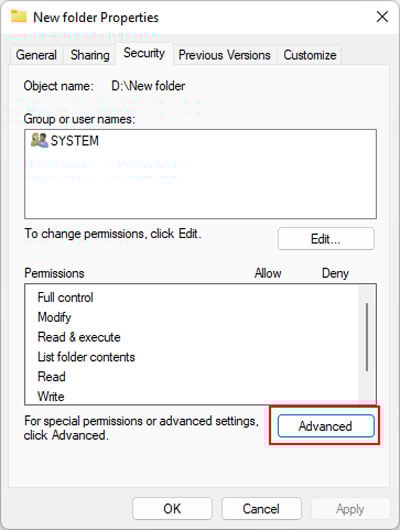Open the Customize tab
This screenshot has height=530, width=400.
pyautogui.click(x=310, y=55)
